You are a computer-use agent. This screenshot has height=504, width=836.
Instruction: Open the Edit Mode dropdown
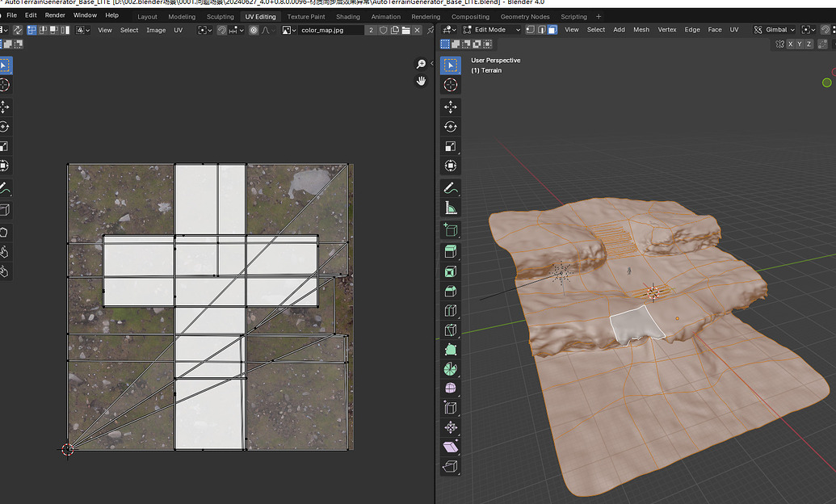492,30
